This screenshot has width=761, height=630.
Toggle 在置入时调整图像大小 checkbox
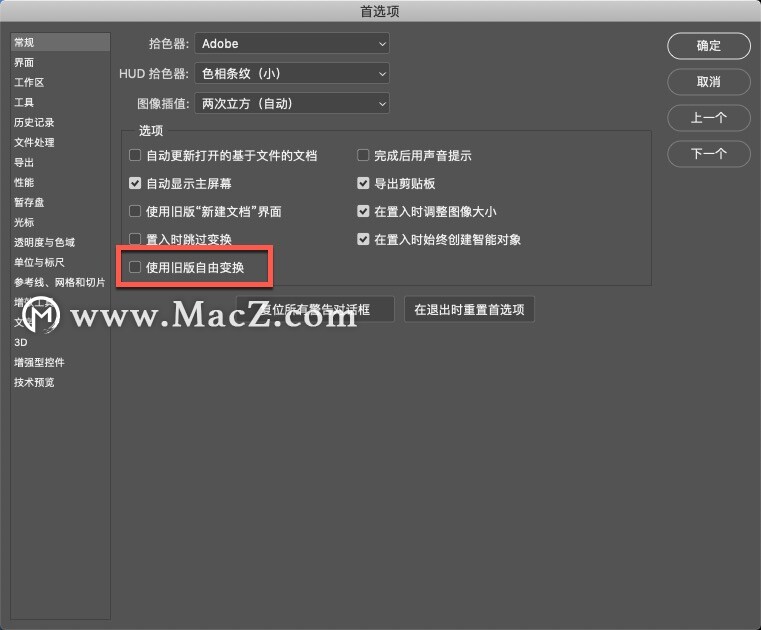[x=363, y=212]
